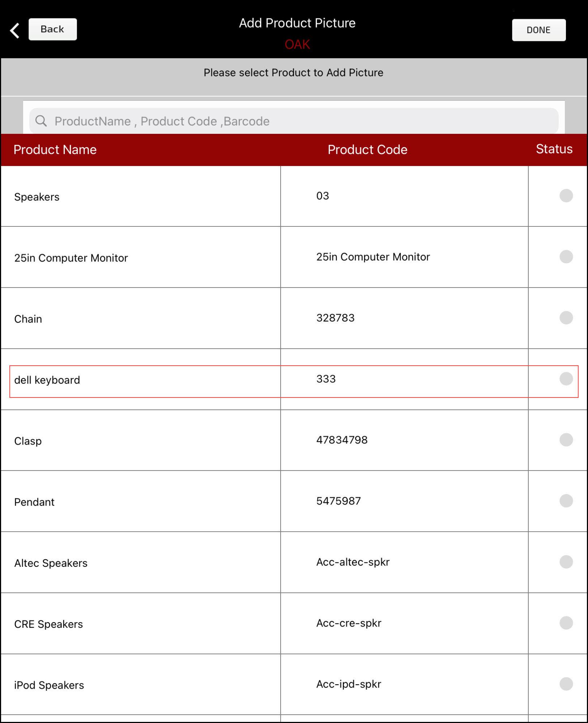Click product code Acc-cre-spkr
This screenshot has width=588, height=723.
pos(349,623)
